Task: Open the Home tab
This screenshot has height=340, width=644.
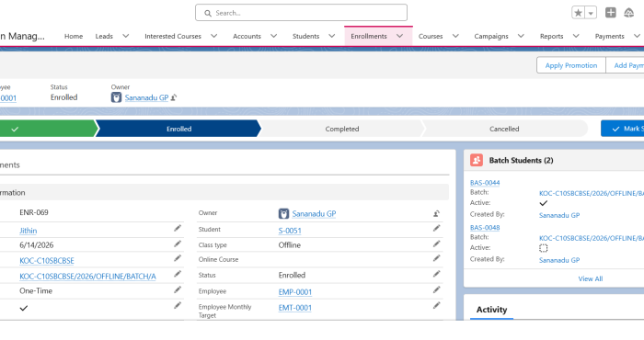Action: coord(74,36)
